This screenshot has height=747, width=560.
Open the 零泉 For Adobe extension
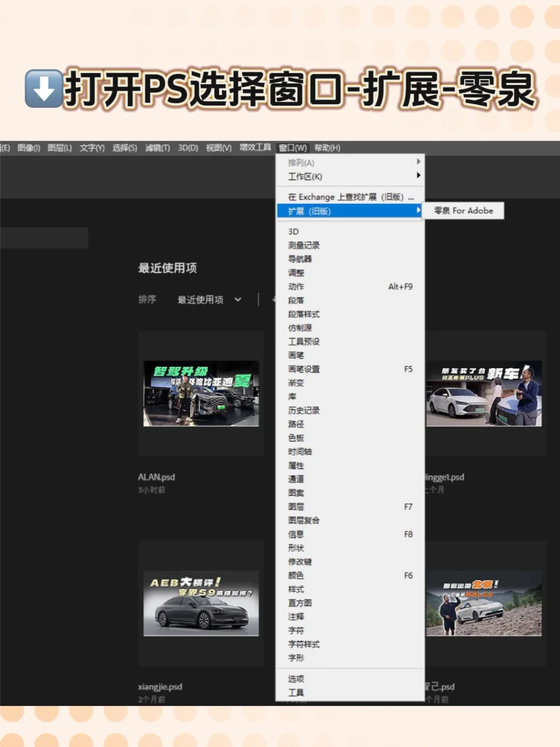coord(463,211)
